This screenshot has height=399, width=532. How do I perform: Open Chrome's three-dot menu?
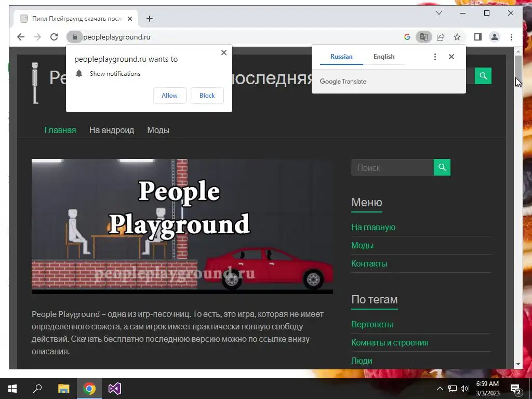tap(511, 37)
